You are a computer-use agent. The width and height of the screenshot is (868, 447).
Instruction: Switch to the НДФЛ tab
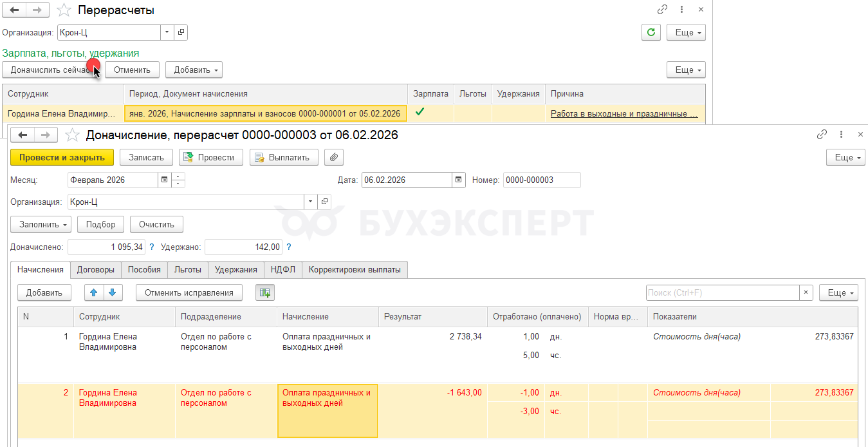click(x=282, y=270)
